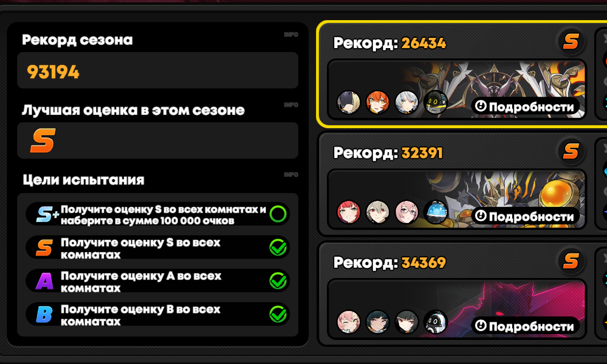Click the black-yellow bangboo icon in first team
607x364 pixels.
pyautogui.click(x=436, y=103)
